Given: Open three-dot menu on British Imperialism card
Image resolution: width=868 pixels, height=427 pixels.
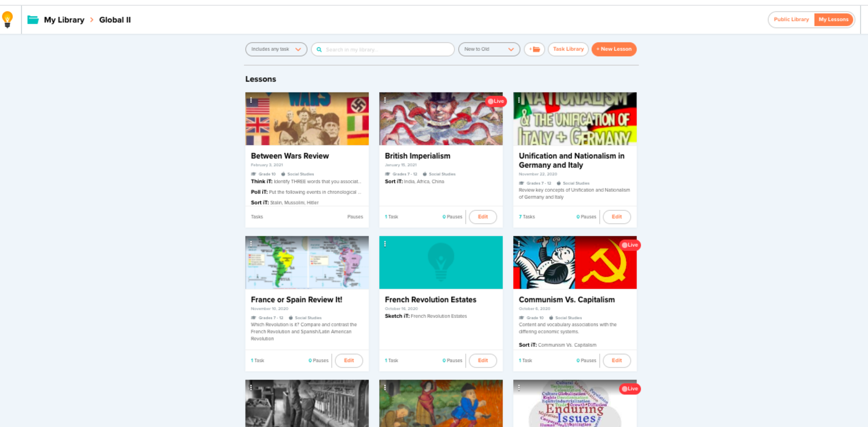Looking at the screenshot, I should [x=385, y=100].
